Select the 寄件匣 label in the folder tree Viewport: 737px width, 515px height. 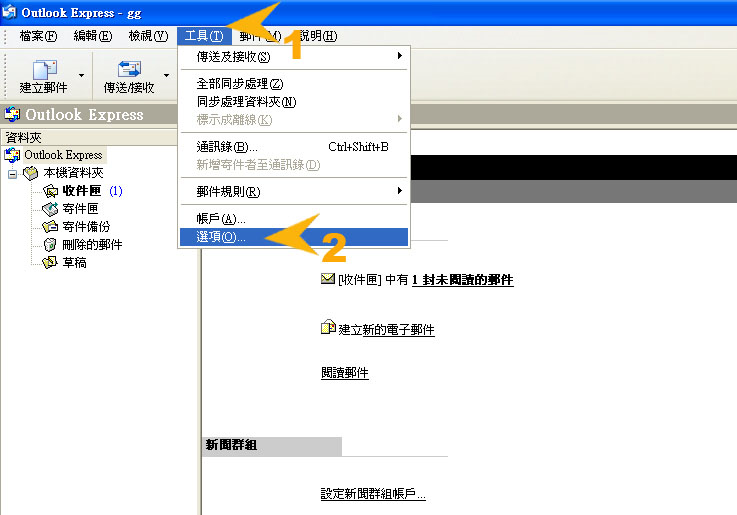pos(80,209)
